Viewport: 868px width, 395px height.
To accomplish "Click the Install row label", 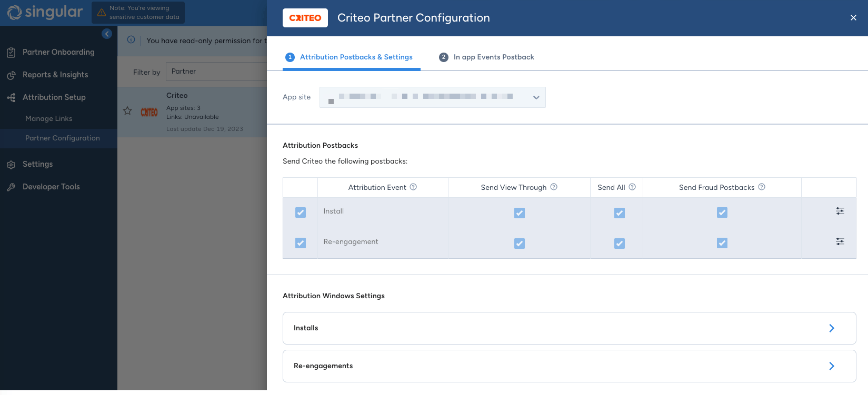I will pyautogui.click(x=334, y=211).
